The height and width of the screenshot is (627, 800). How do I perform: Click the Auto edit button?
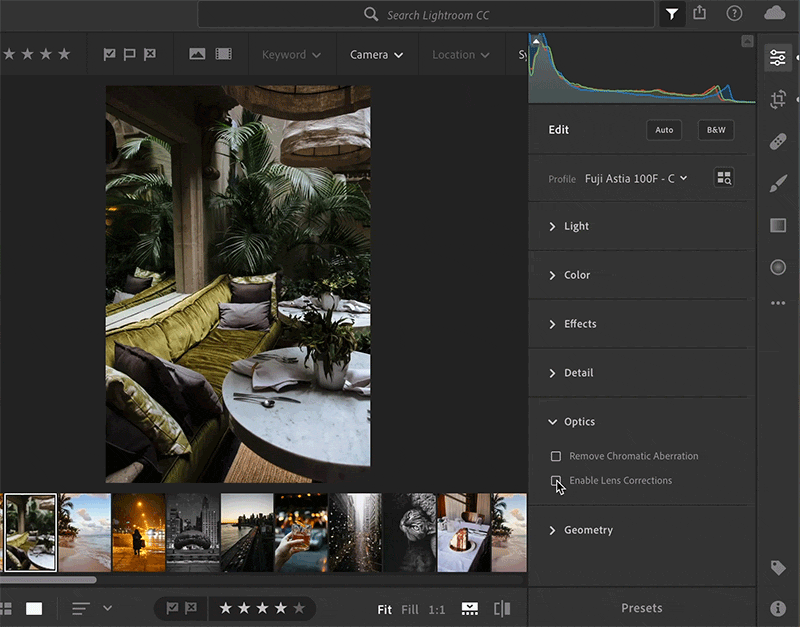pyautogui.click(x=664, y=130)
